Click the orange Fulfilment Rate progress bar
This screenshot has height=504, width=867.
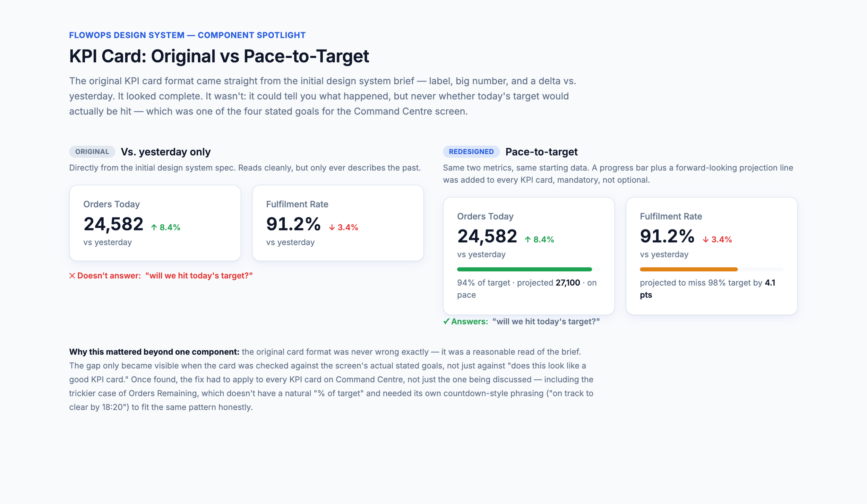(x=689, y=269)
